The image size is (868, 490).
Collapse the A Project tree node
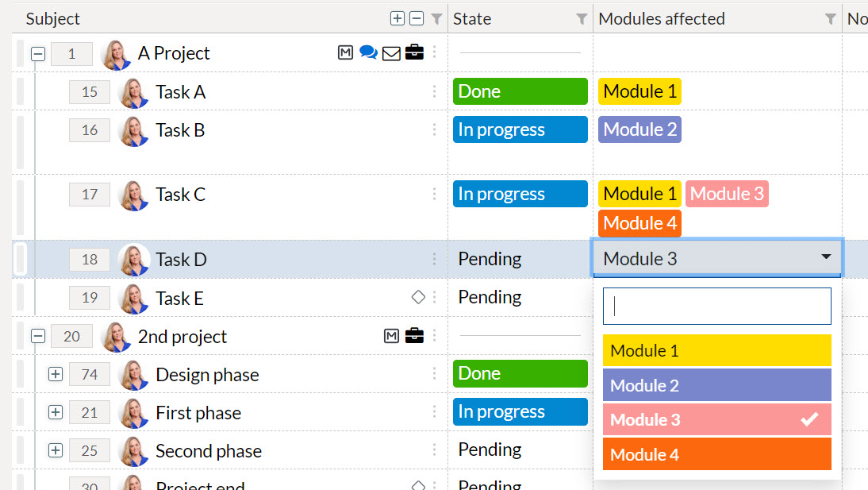point(38,54)
